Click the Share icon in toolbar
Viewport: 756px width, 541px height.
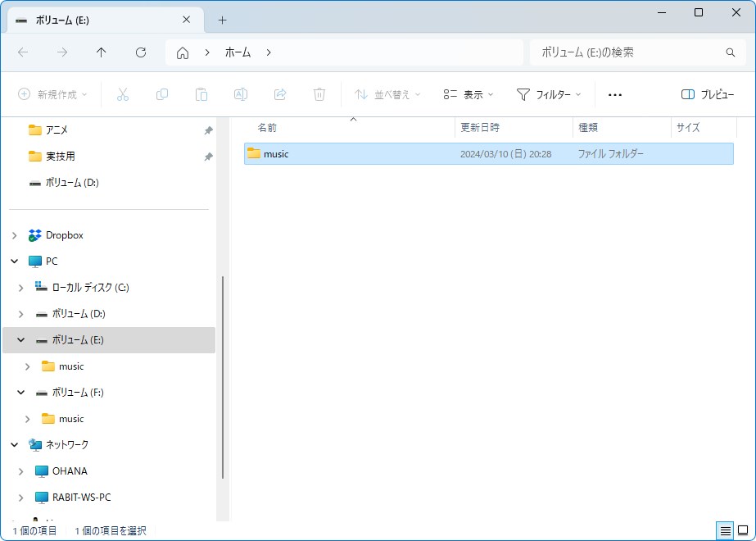(280, 94)
